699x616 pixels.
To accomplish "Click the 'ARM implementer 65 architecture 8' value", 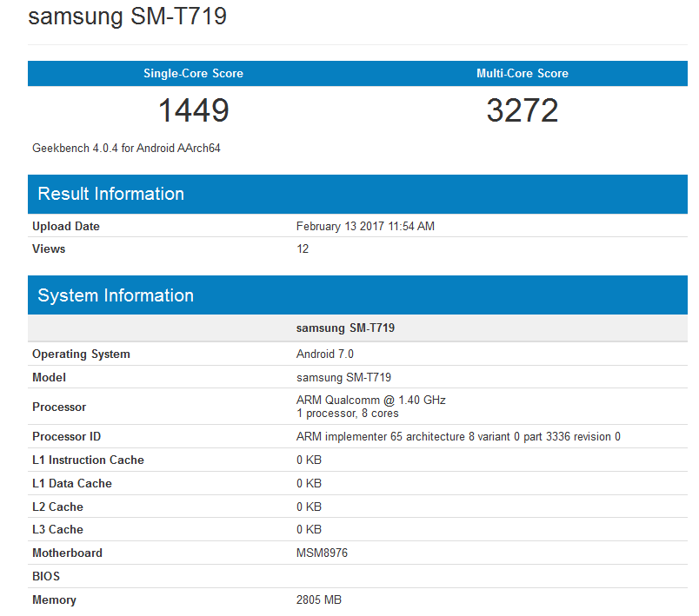I will [458, 436].
